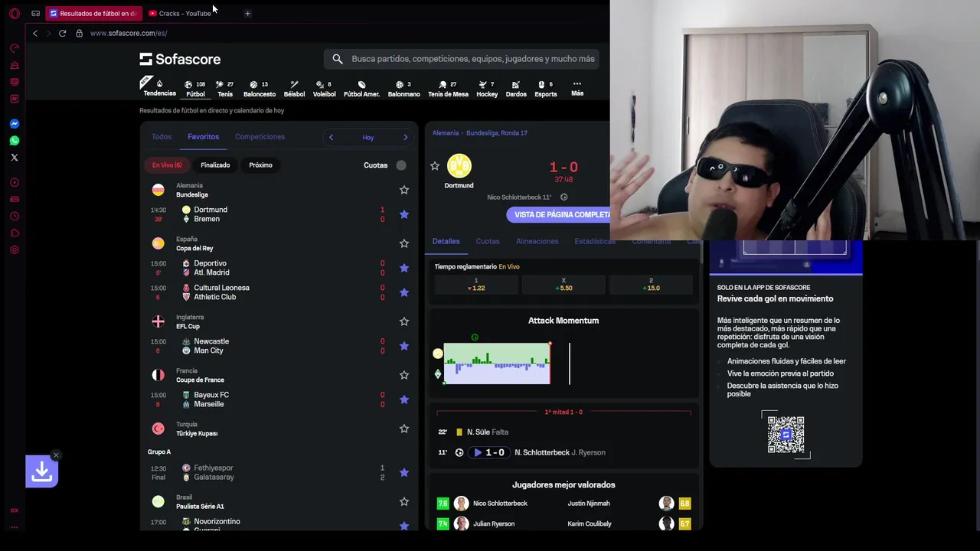Go back to previous page

(x=34, y=33)
